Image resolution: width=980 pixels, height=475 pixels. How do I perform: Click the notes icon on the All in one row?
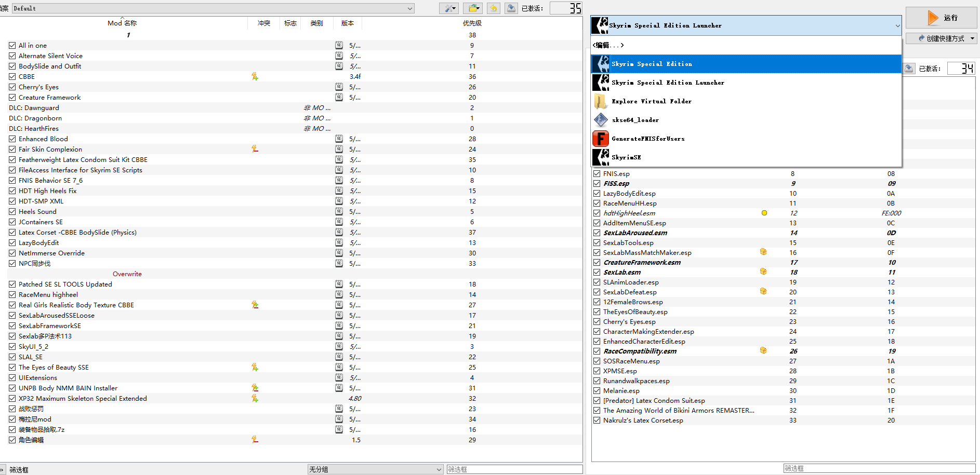click(x=338, y=45)
